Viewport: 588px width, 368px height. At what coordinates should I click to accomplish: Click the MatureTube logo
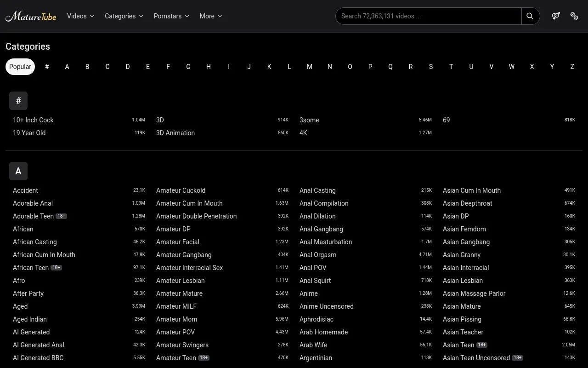click(31, 16)
